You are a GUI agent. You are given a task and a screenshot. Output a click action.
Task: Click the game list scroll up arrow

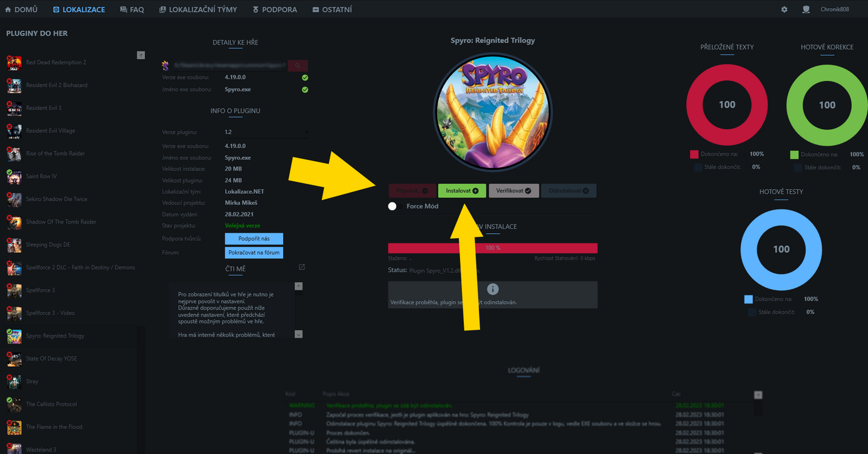tap(141, 55)
